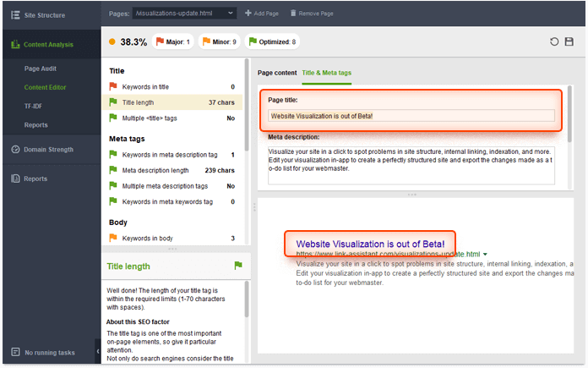Click the Page title input field
This screenshot has height=368, width=588.
[x=411, y=116]
